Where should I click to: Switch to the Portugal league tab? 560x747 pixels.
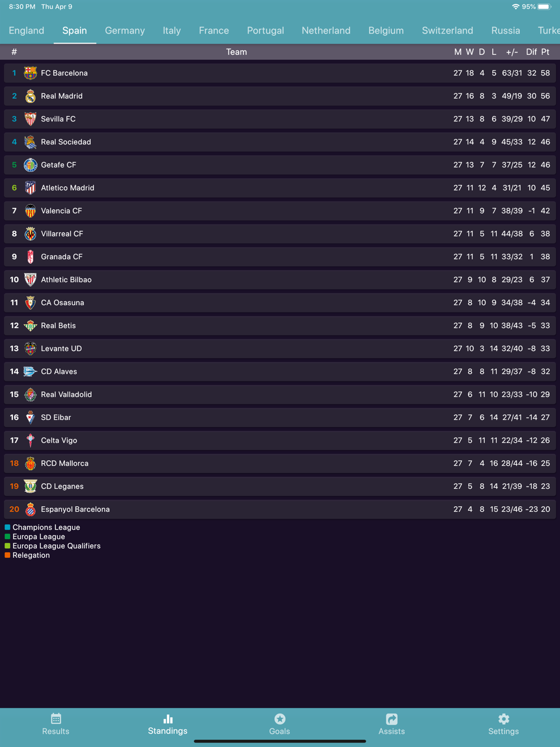(265, 30)
